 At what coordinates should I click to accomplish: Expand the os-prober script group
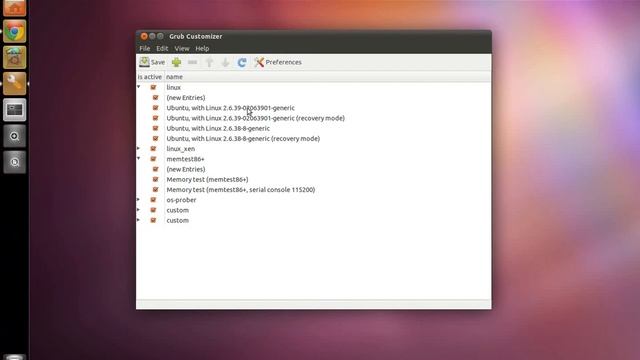139,199
